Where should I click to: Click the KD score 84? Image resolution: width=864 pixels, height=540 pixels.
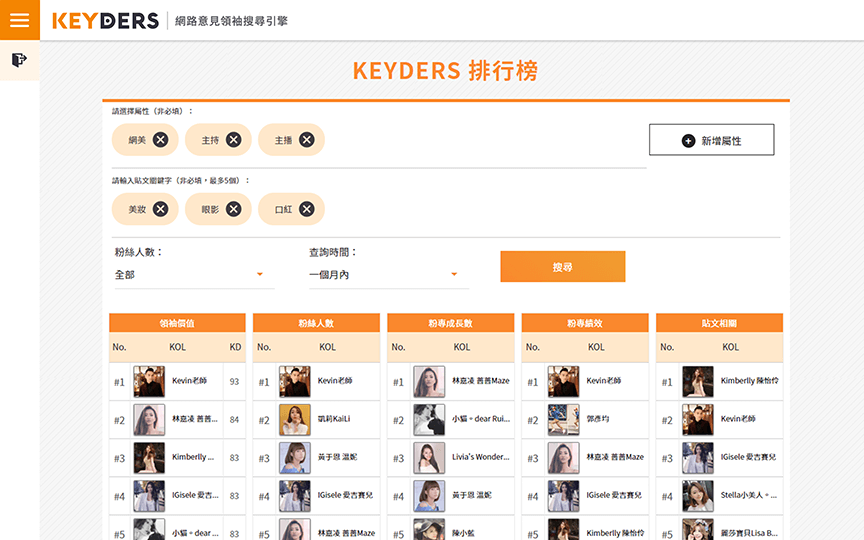click(234, 420)
